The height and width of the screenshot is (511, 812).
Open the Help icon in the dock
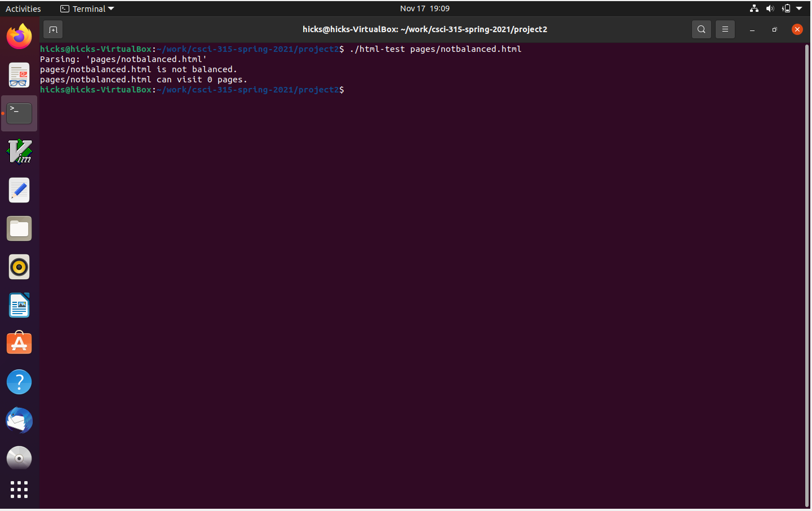pyautogui.click(x=19, y=382)
